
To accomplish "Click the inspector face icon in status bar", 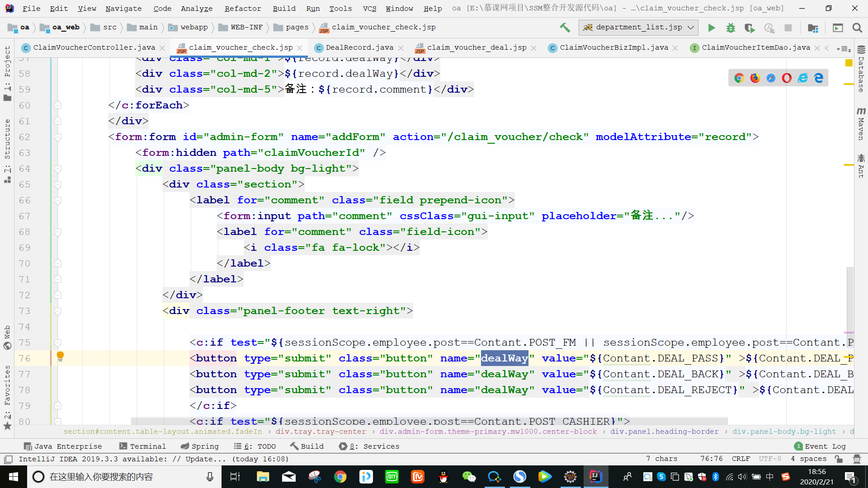I will pos(856,459).
